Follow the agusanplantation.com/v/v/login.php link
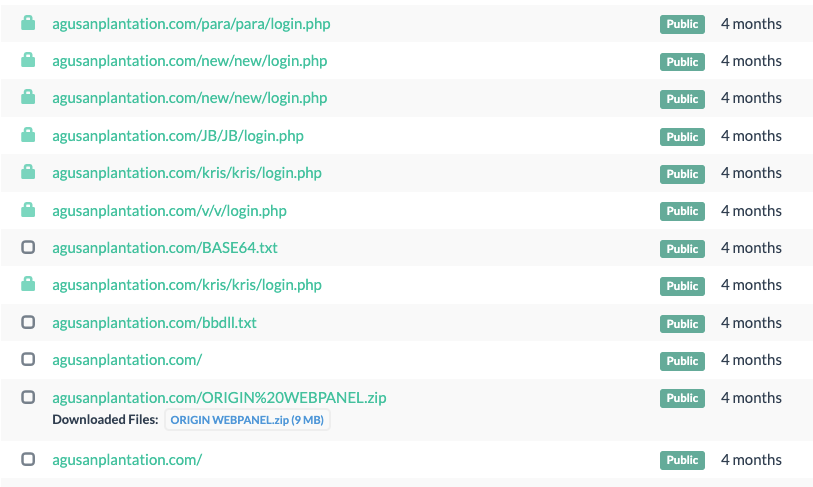 coord(170,211)
